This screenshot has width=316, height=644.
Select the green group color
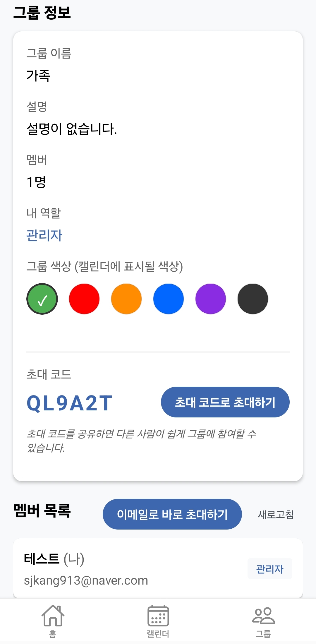[42, 299]
